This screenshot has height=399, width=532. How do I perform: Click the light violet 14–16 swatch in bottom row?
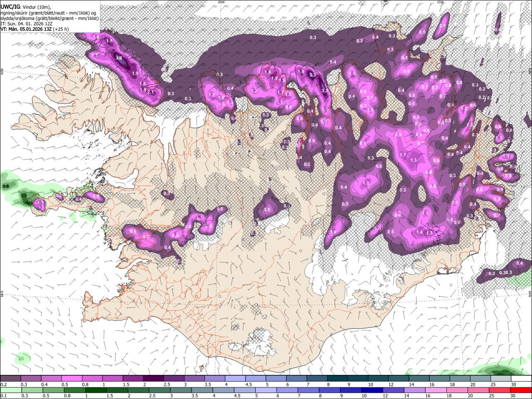click(x=414, y=390)
